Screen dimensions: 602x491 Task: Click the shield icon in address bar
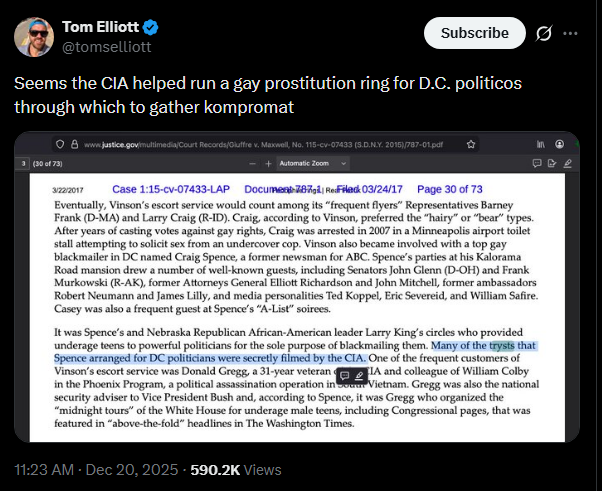(x=60, y=144)
